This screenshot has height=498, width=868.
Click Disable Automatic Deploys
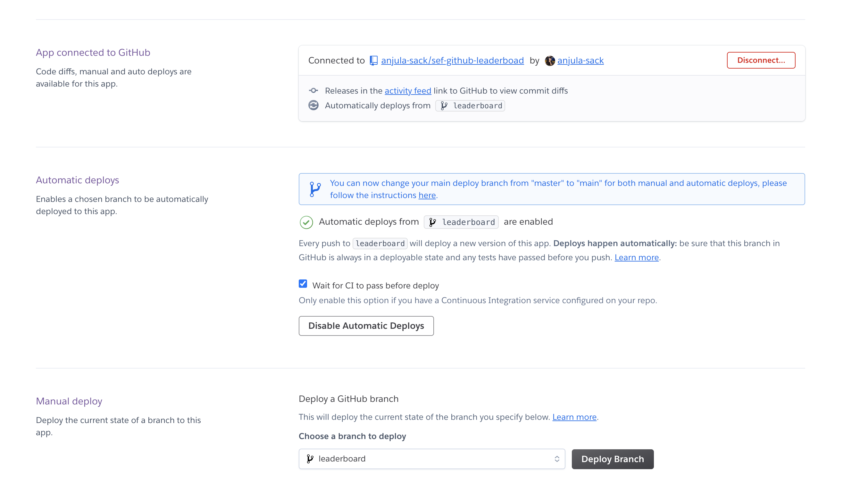[366, 326]
